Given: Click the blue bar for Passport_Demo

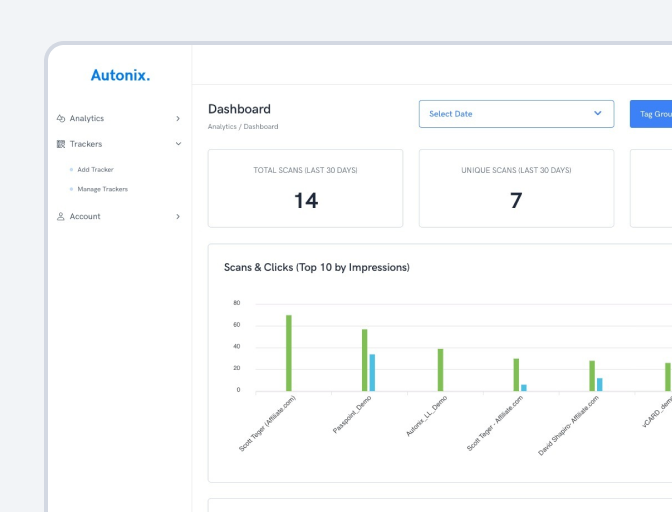Looking at the screenshot, I should coord(372,372).
